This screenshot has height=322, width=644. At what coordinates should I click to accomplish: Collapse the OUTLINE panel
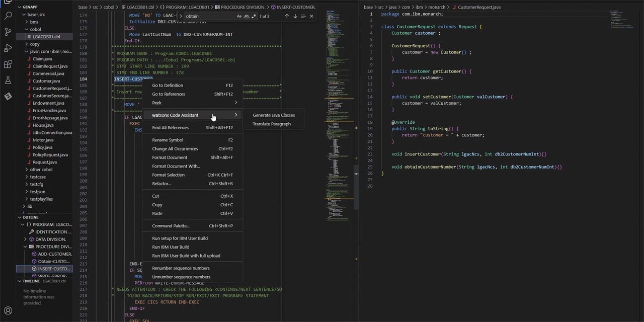(31, 217)
